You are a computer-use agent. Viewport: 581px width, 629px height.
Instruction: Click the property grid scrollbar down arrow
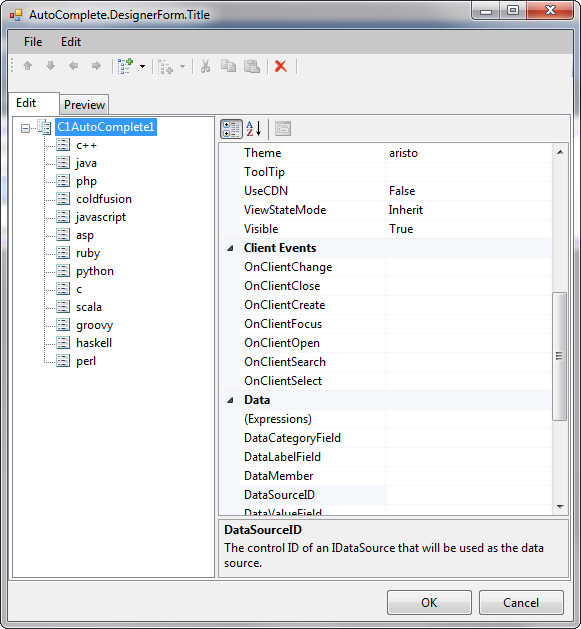tap(560, 507)
